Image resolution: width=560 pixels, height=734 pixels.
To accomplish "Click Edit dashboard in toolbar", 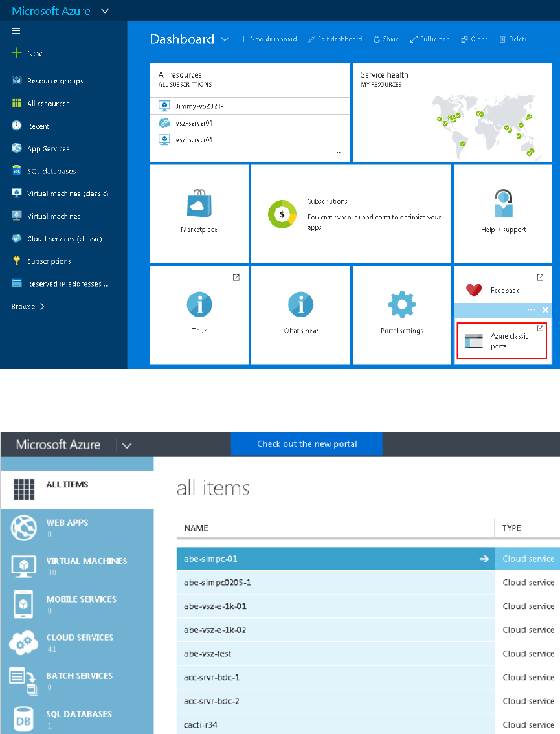I will click(x=335, y=39).
